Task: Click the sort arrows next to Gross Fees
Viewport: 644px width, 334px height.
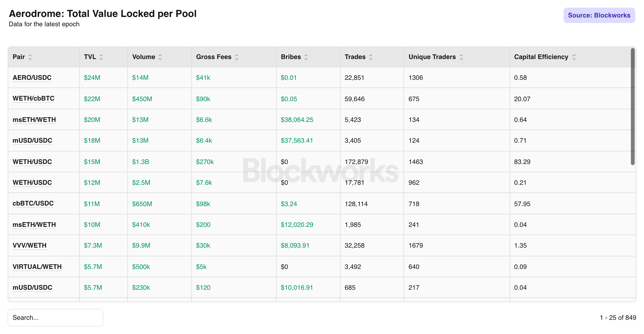Action: [x=237, y=57]
